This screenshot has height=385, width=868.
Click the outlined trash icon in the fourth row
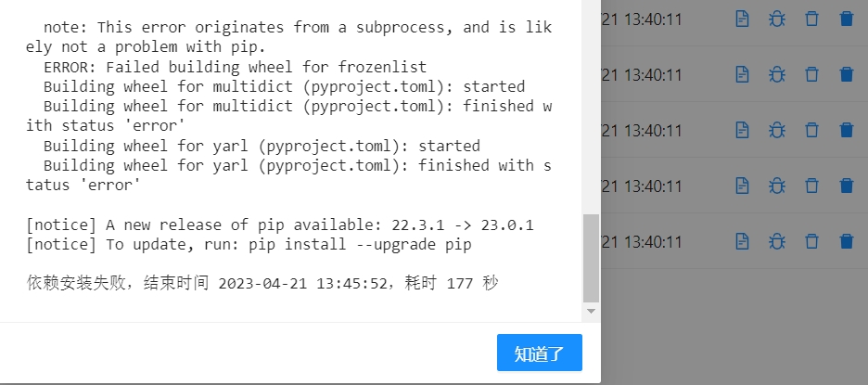(x=811, y=186)
